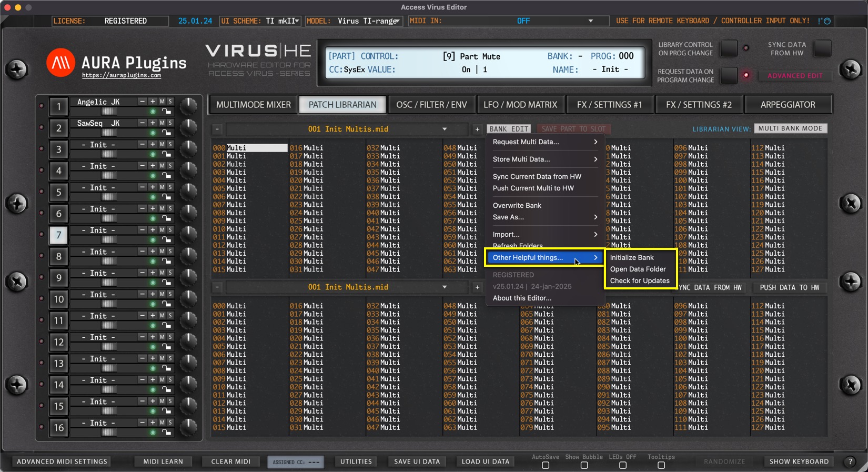
Task: Click next bank plus button in lower librarian
Action: (x=477, y=287)
